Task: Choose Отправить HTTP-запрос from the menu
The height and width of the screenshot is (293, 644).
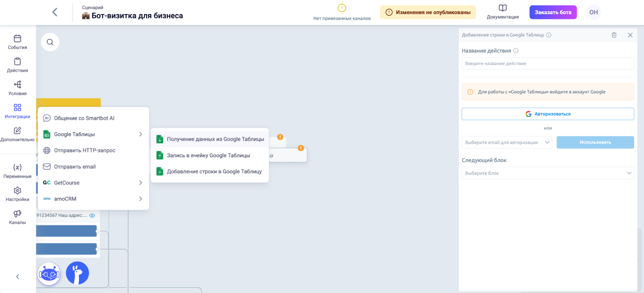Action: [84, 151]
